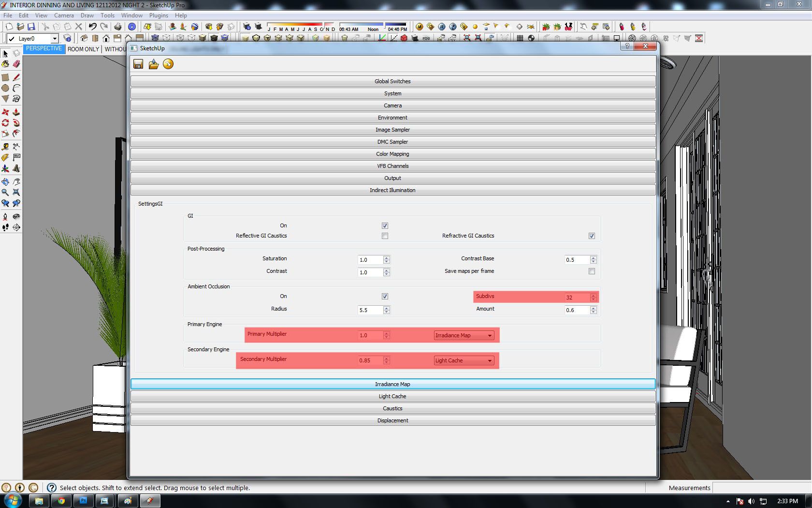Image resolution: width=812 pixels, height=508 pixels.
Task: Open Photoshop from the taskbar
Action: click(83, 501)
